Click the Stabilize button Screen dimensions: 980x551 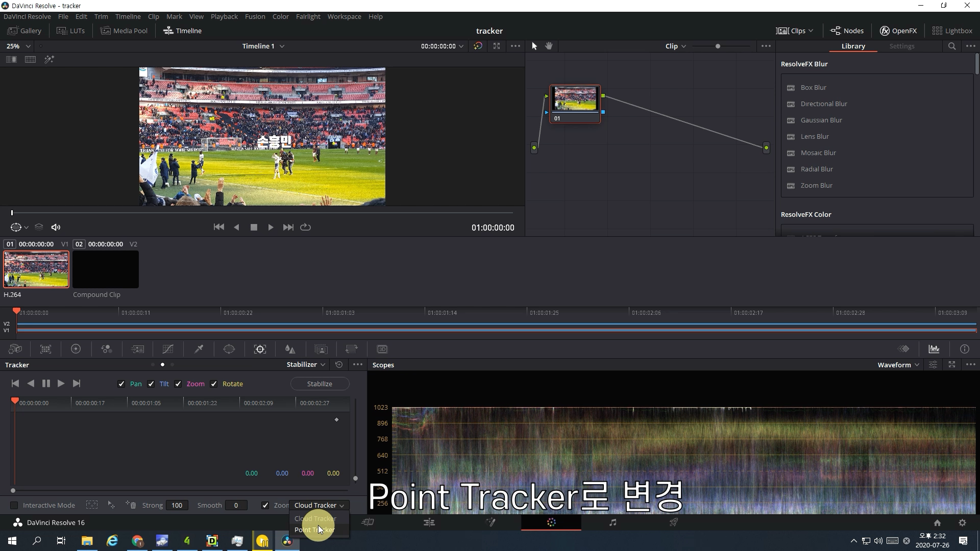coord(320,384)
